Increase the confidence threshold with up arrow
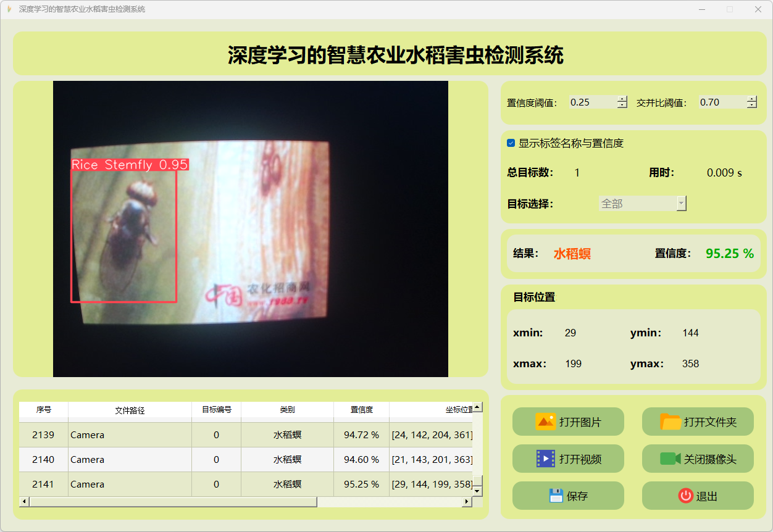Screen dimensions: 773x532 pos(622,99)
